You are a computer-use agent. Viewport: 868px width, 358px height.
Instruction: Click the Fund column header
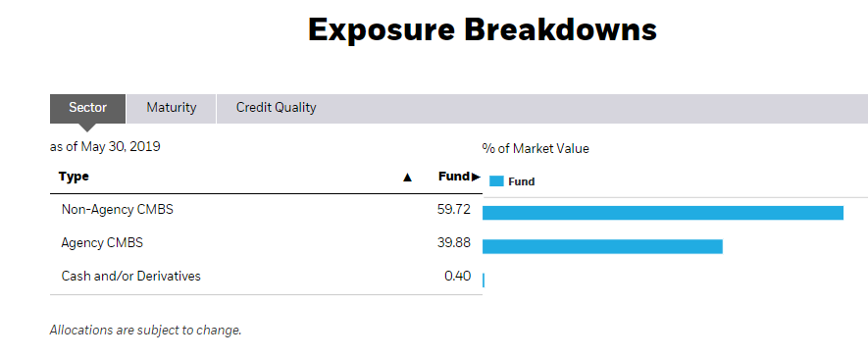click(454, 178)
